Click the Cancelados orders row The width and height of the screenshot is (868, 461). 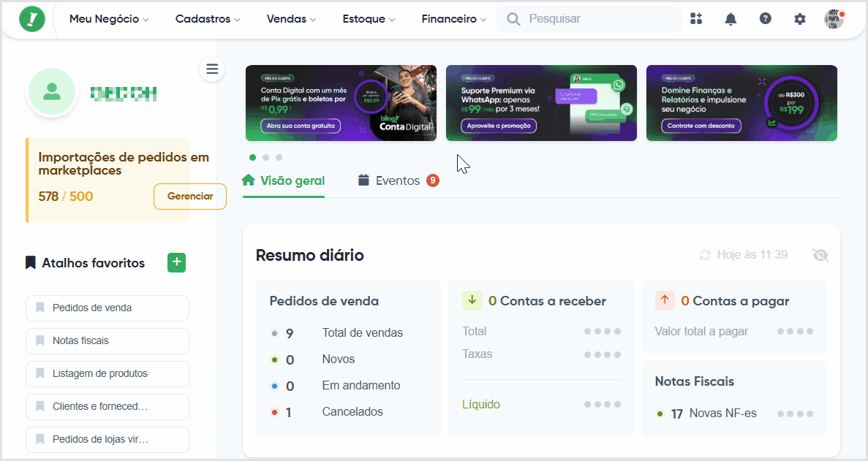(x=327, y=412)
